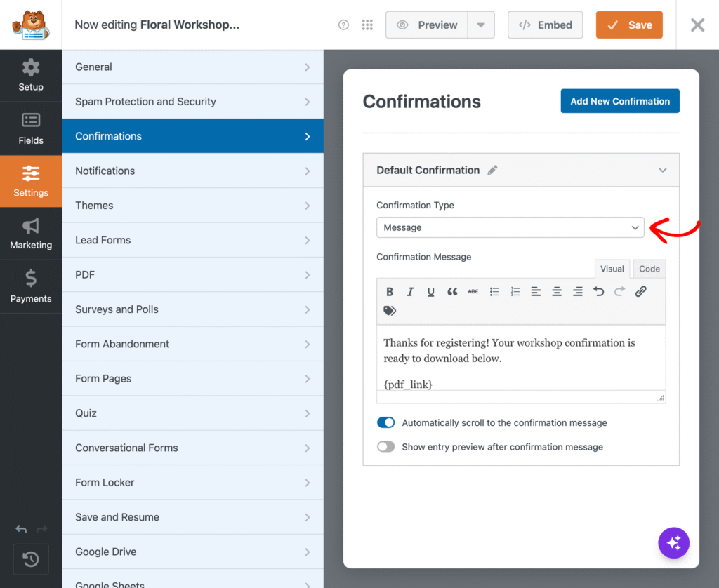
Task: Switch editor to Code tab
Action: [x=649, y=269]
